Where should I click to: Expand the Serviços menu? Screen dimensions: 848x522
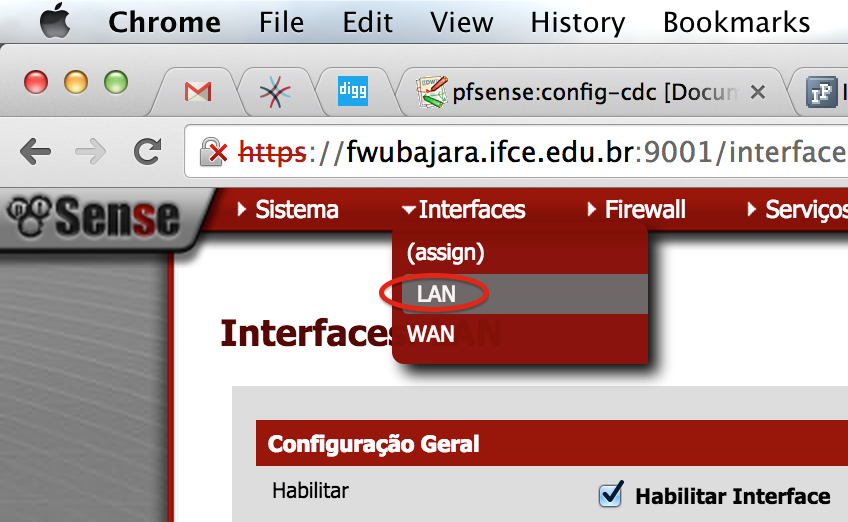(x=798, y=210)
